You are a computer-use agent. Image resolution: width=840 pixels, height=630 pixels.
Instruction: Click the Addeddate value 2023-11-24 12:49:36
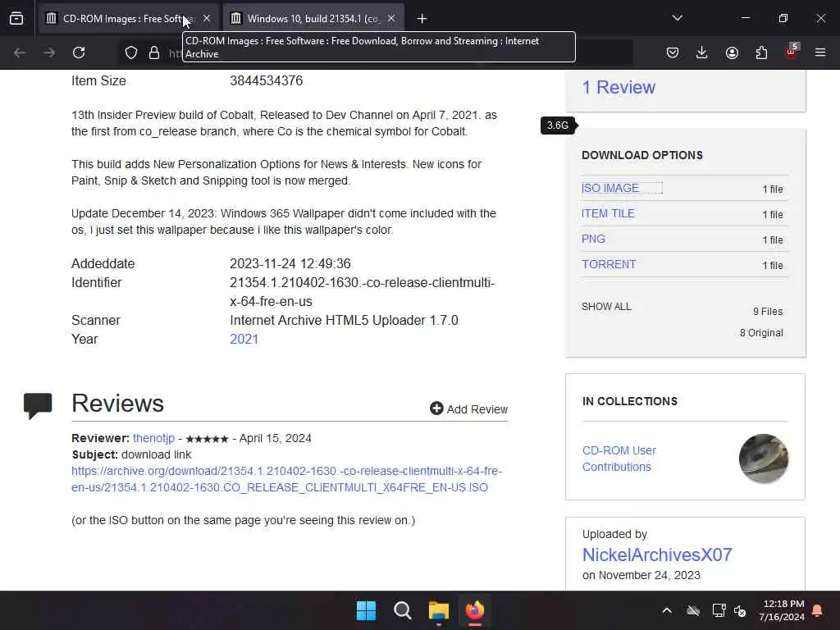(290, 263)
